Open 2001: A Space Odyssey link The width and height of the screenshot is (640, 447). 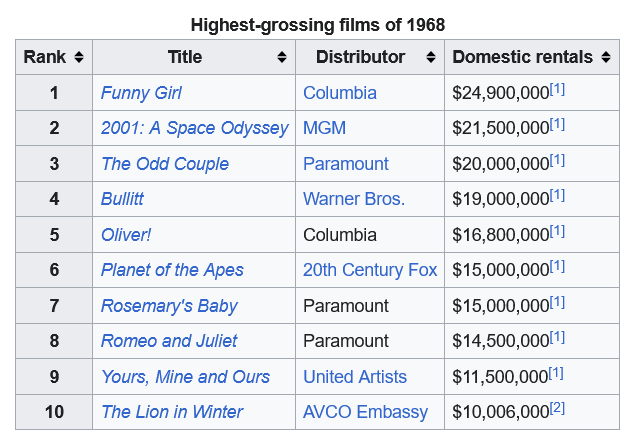(194, 128)
